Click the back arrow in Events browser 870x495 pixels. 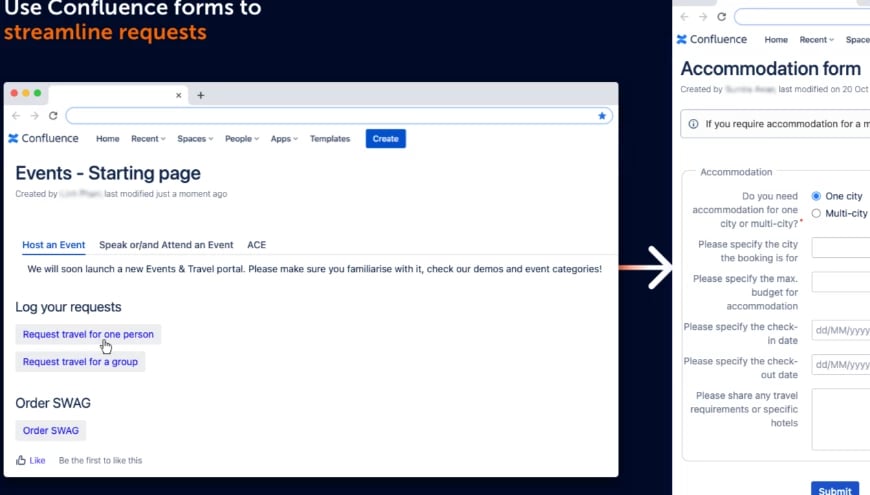click(x=16, y=115)
